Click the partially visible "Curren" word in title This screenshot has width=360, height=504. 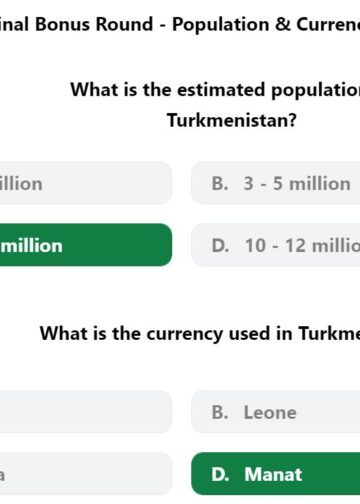click(x=328, y=24)
